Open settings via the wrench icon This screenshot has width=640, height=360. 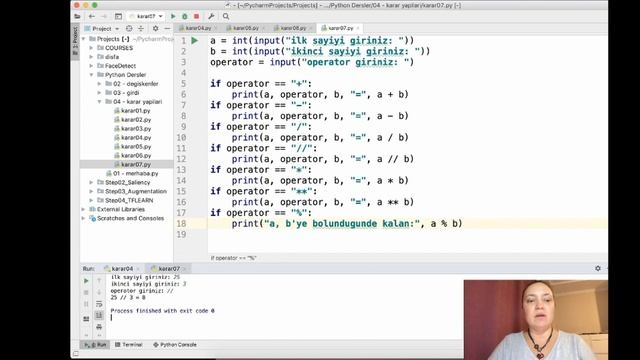211,16
